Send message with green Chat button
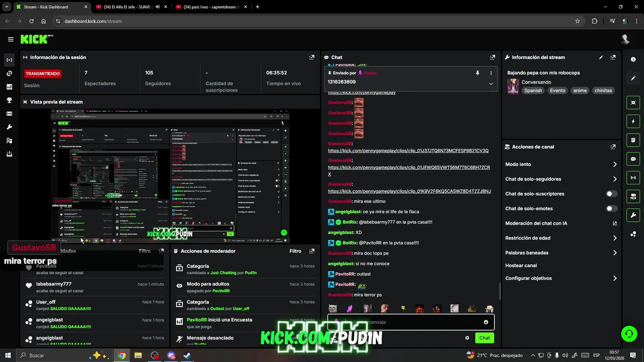644x362 pixels. coord(485,338)
